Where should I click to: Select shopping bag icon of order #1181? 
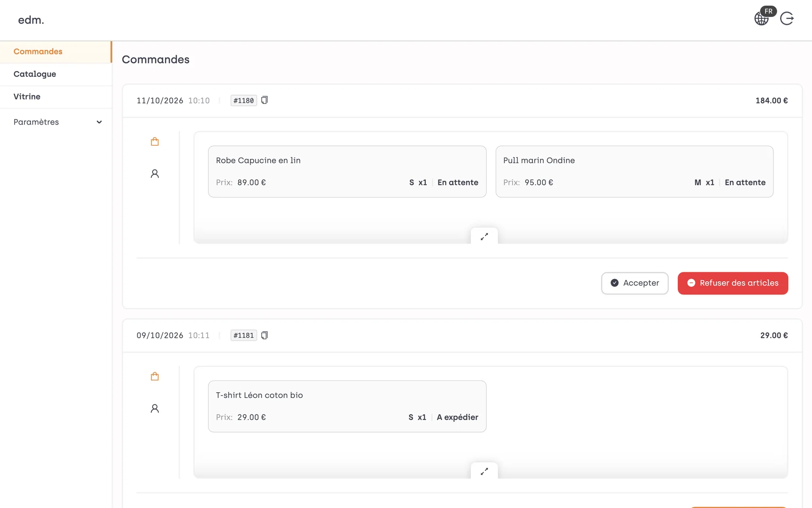[155, 376]
